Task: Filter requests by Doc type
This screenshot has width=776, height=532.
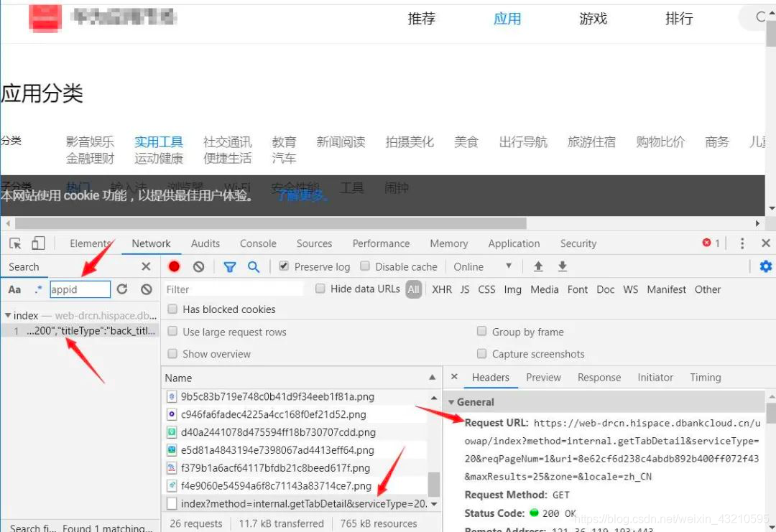Action: [605, 289]
